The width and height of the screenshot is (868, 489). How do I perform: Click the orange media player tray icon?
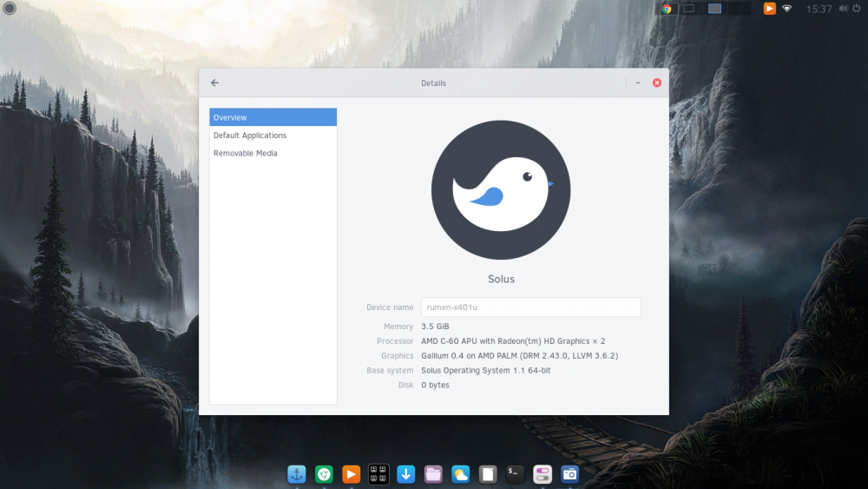(x=769, y=9)
